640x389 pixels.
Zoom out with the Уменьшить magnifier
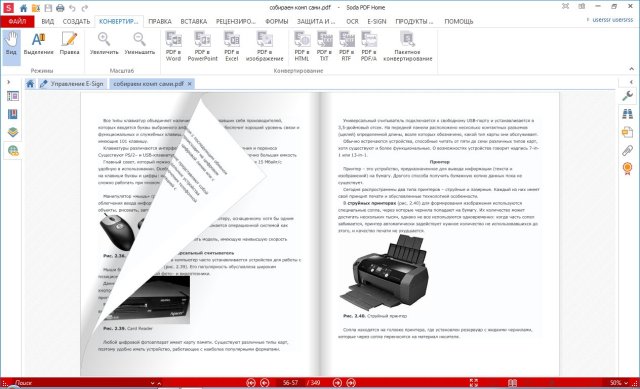(x=140, y=44)
